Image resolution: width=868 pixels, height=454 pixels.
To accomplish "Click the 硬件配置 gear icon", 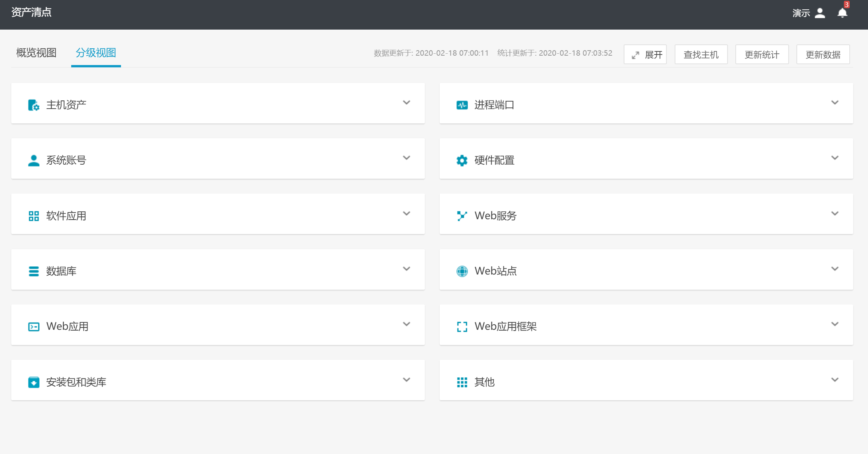I will [462, 160].
